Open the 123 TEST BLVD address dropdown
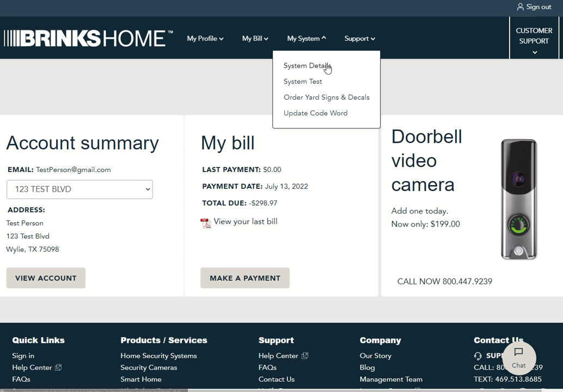Viewport: 563px width, 392px height. [x=79, y=189]
